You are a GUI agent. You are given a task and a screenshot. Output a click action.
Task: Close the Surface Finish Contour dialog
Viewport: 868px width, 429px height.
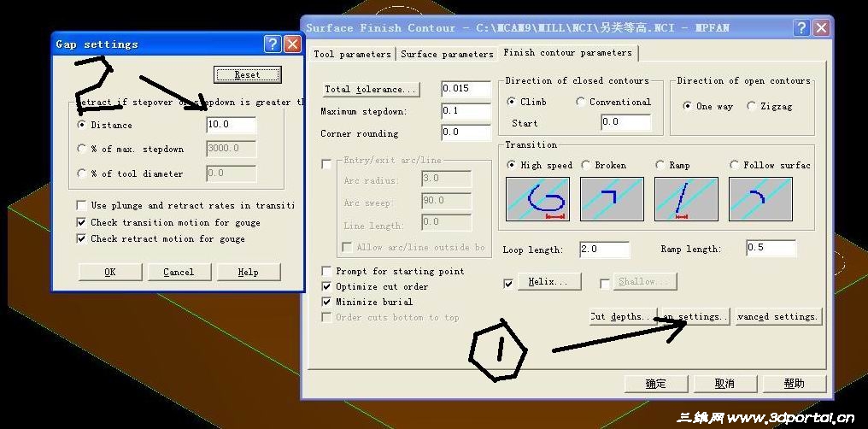[822, 28]
